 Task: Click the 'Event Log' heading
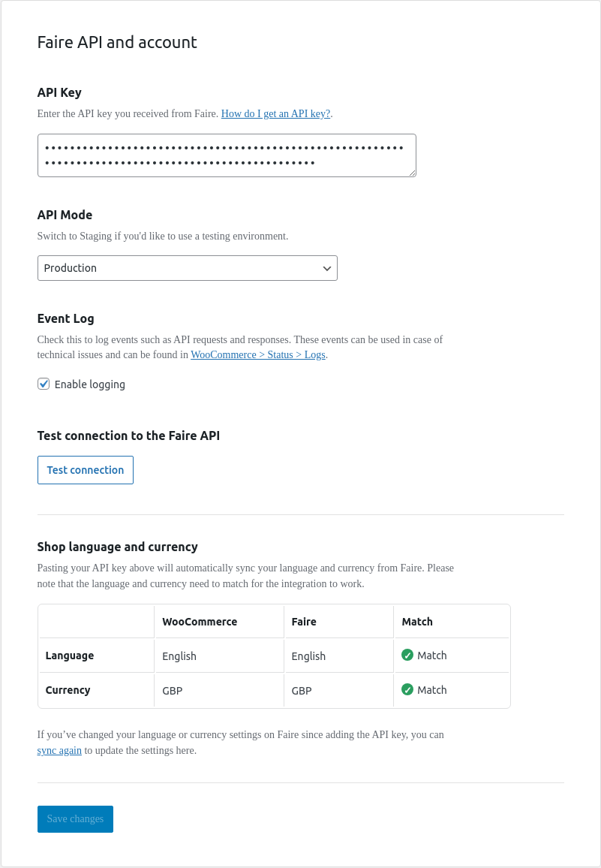tap(65, 319)
